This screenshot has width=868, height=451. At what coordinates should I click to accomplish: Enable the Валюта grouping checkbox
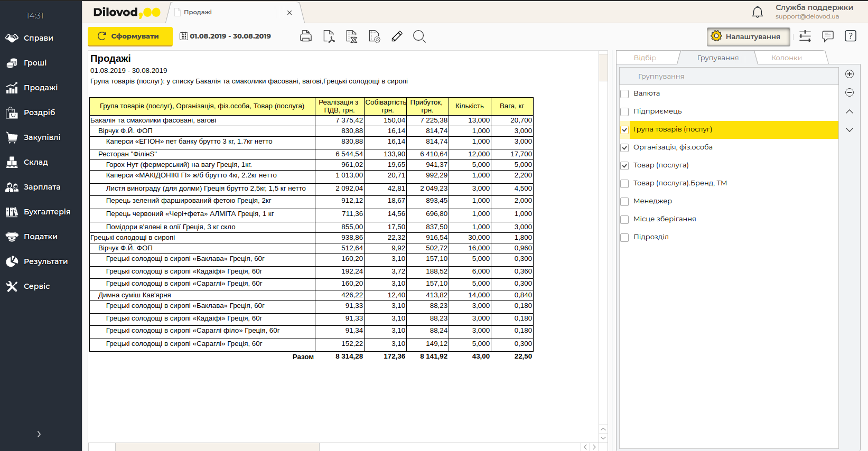tap(624, 94)
